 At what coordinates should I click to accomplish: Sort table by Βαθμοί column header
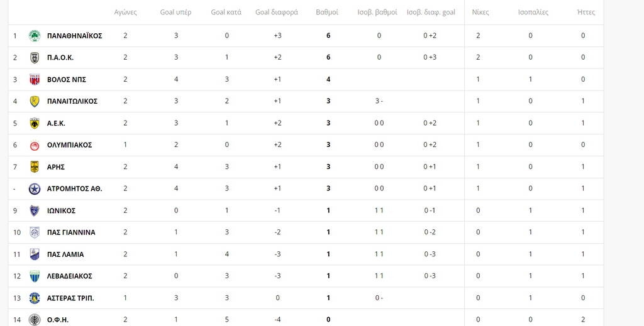327,13
